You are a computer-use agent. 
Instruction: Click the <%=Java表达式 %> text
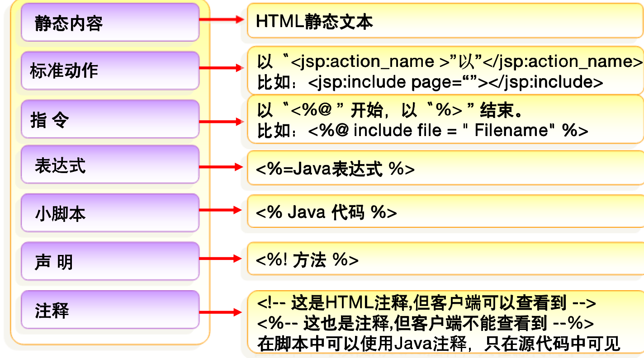point(335,169)
